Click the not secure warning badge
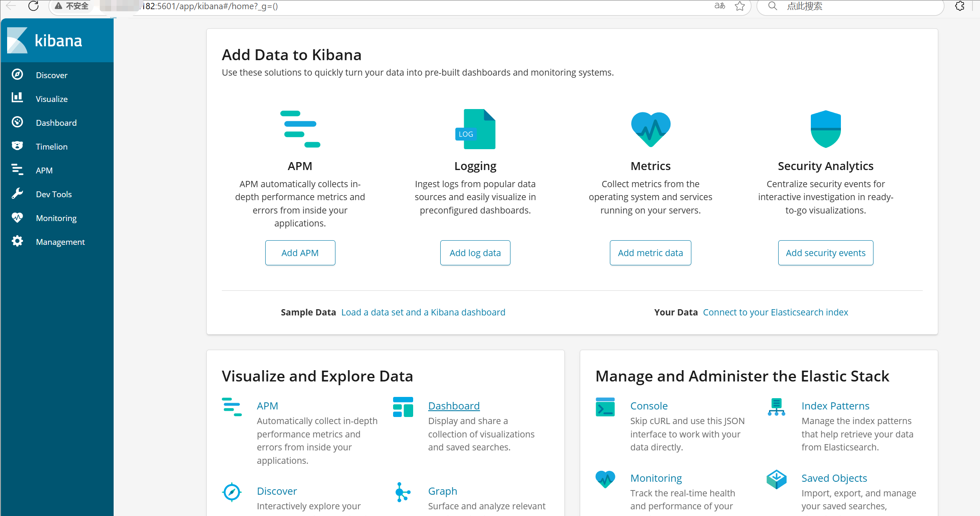Image resolution: width=980 pixels, height=516 pixels. (x=72, y=6)
